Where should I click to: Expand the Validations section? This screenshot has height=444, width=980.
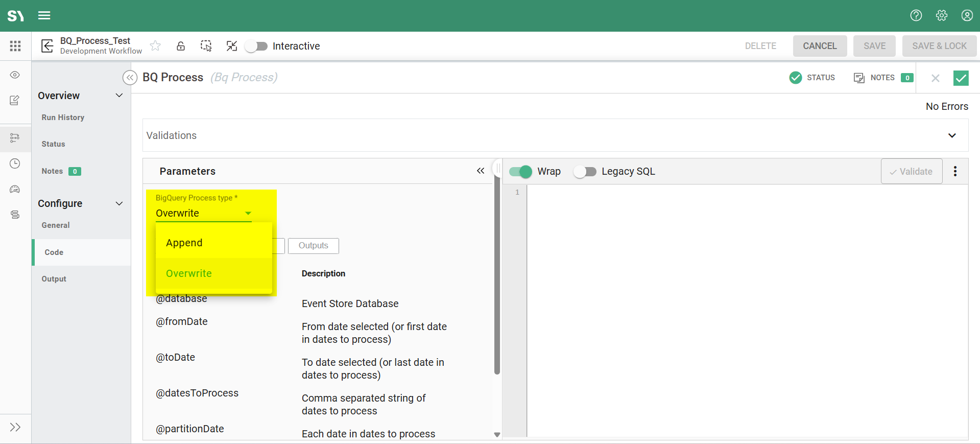pyautogui.click(x=952, y=135)
